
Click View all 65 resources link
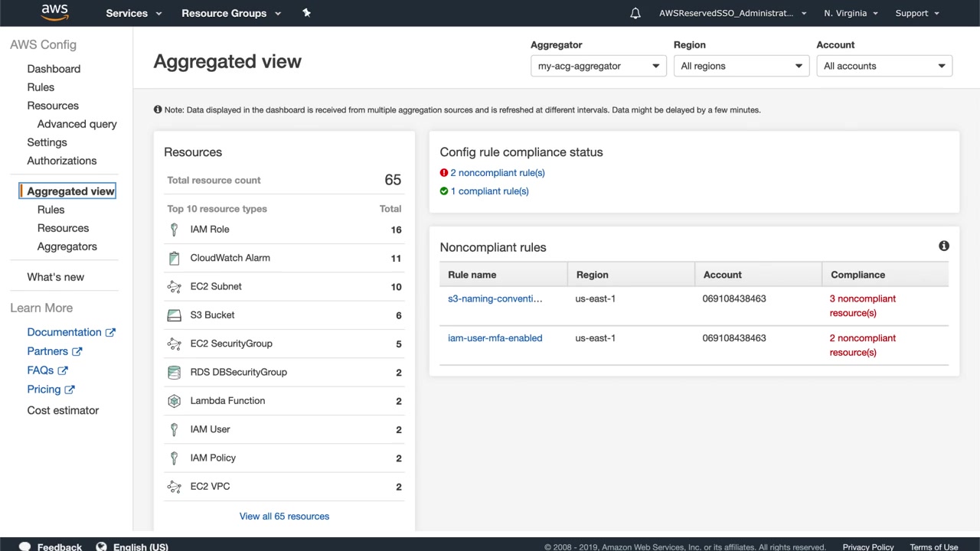pos(284,516)
